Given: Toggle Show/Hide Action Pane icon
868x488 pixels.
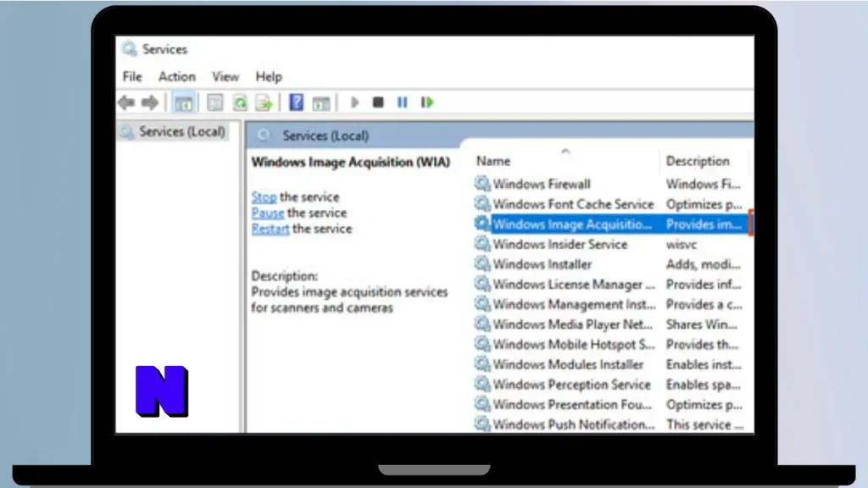Looking at the screenshot, I should [x=320, y=103].
